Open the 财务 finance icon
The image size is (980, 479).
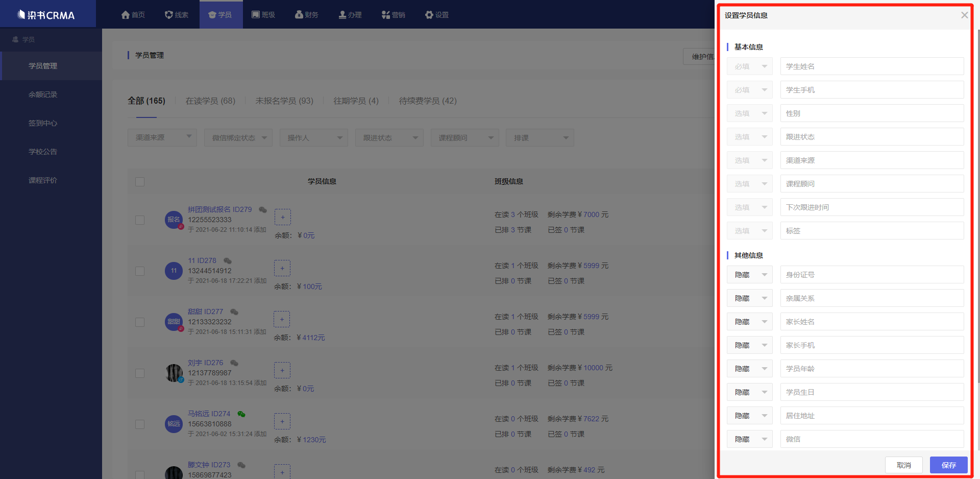click(x=299, y=15)
